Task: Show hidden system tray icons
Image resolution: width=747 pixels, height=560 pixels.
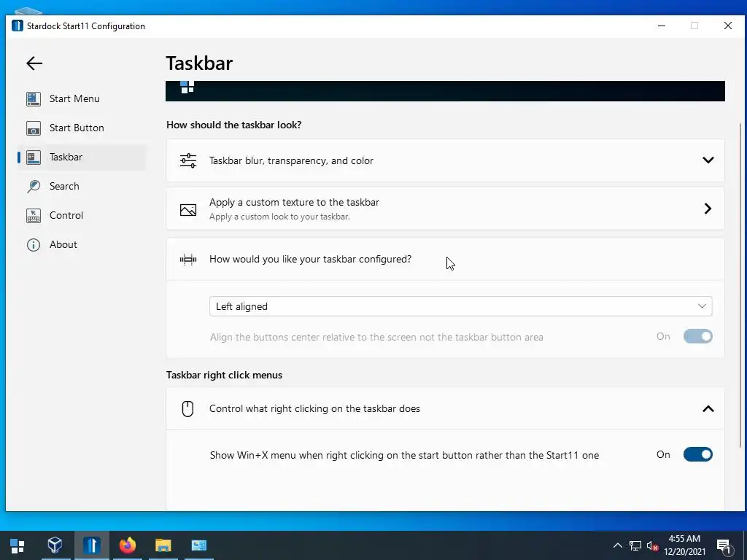Action: (617, 545)
